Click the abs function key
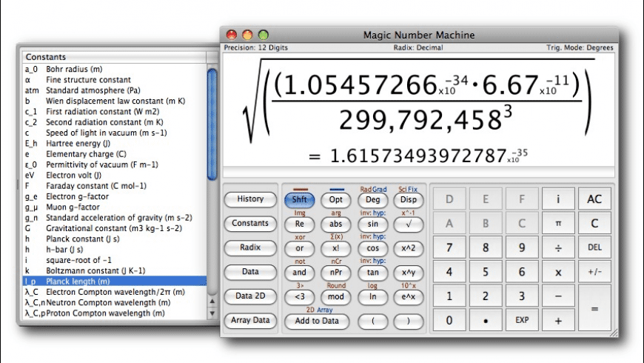644x363 pixels. click(x=335, y=224)
